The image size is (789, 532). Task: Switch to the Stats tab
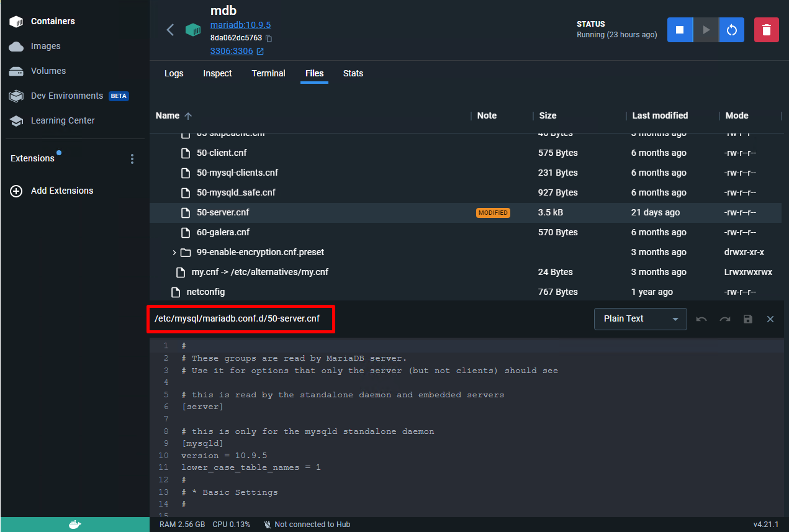tap(353, 73)
